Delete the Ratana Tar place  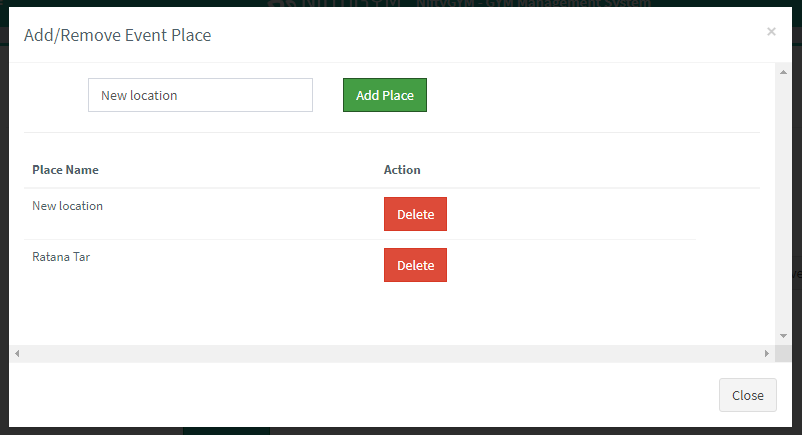point(415,265)
